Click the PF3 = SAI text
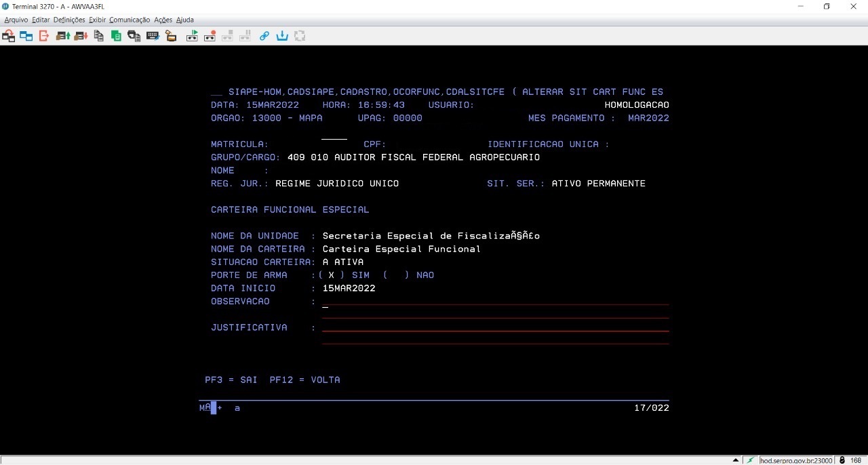The image size is (868, 465). (x=231, y=380)
